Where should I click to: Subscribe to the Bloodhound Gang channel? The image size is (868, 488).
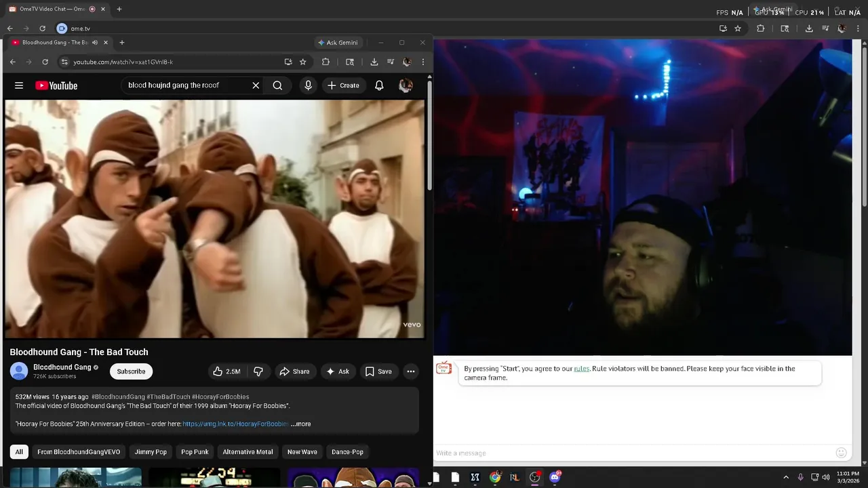(x=131, y=371)
